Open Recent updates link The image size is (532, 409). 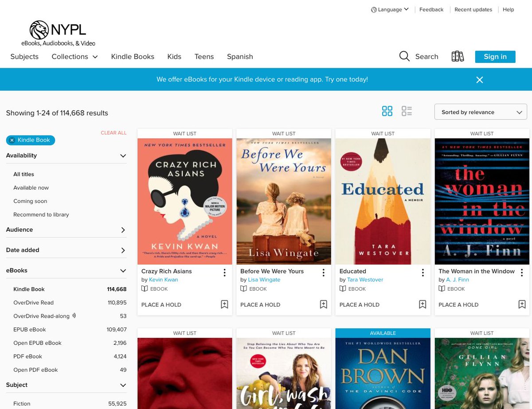pos(473,10)
